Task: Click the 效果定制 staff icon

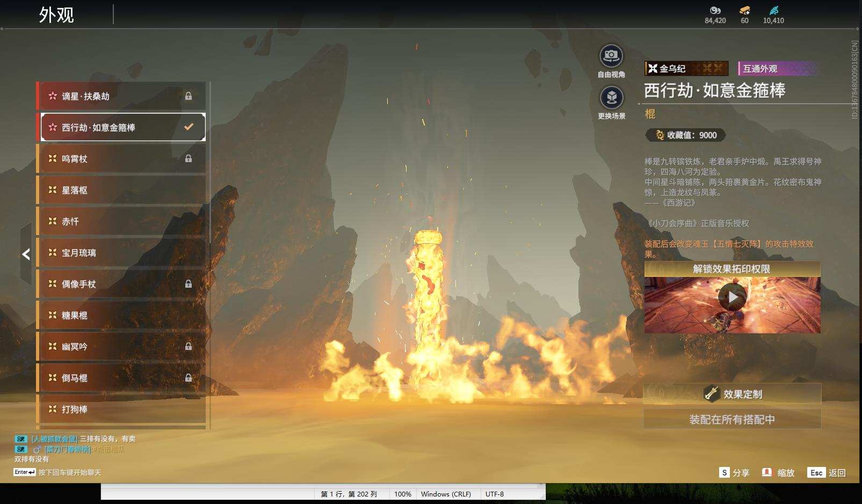Action: click(712, 393)
